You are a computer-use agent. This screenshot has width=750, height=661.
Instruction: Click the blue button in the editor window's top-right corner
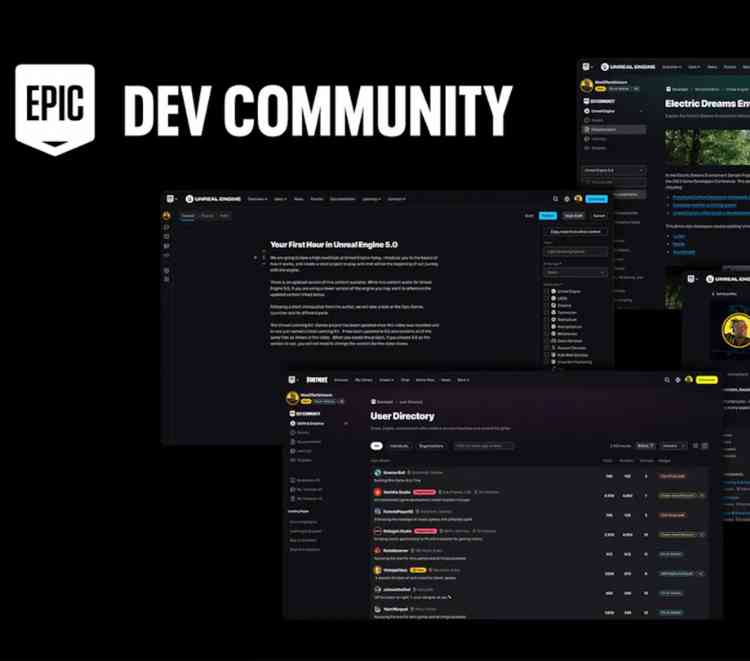pyautogui.click(x=596, y=199)
